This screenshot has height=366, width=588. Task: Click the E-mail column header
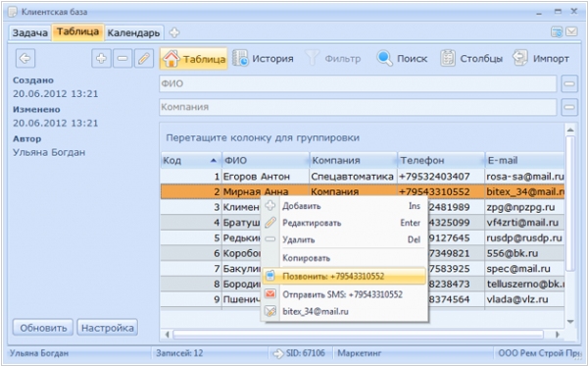coord(525,161)
